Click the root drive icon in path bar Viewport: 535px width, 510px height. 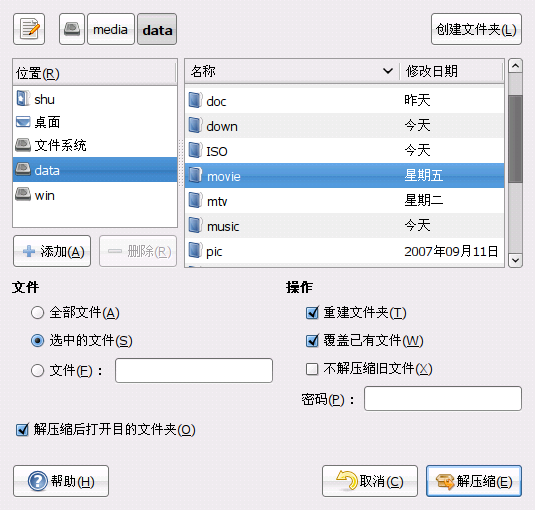[72, 29]
